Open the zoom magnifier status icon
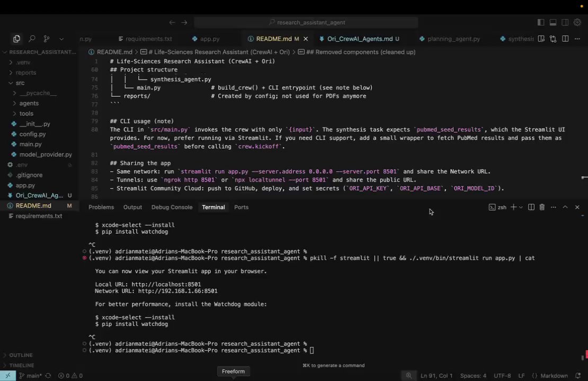The width and height of the screenshot is (588, 381). (409, 376)
